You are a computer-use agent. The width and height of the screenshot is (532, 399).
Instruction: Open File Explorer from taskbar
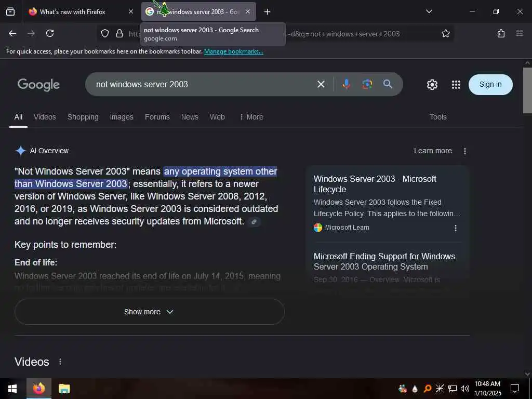64,389
